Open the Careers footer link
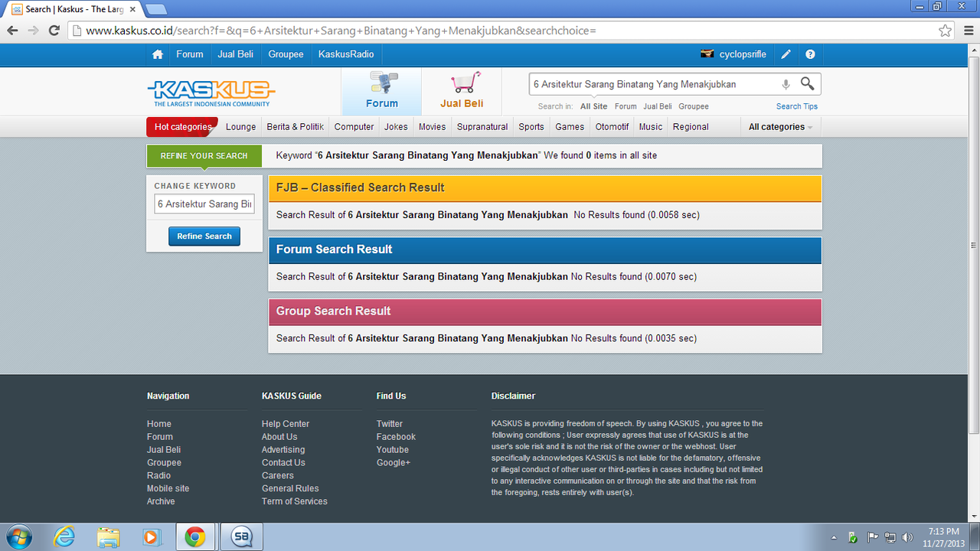The height and width of the screenshot is (551, 980). pyautogui.click(x=278, y=475)
